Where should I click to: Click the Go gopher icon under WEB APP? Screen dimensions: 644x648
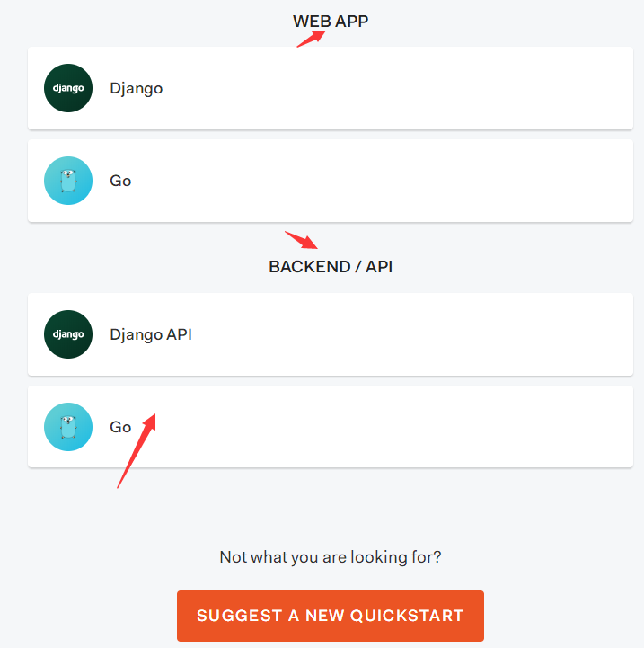(68, 181)
